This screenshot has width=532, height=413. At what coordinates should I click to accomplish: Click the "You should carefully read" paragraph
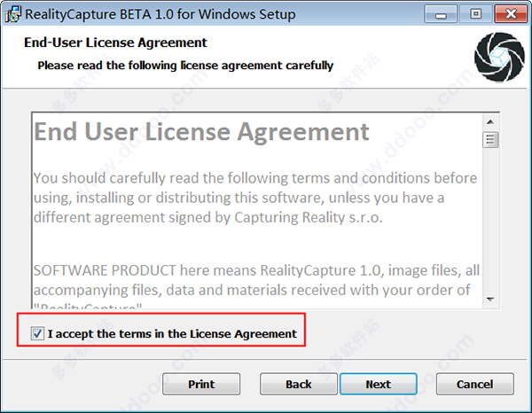255,197
